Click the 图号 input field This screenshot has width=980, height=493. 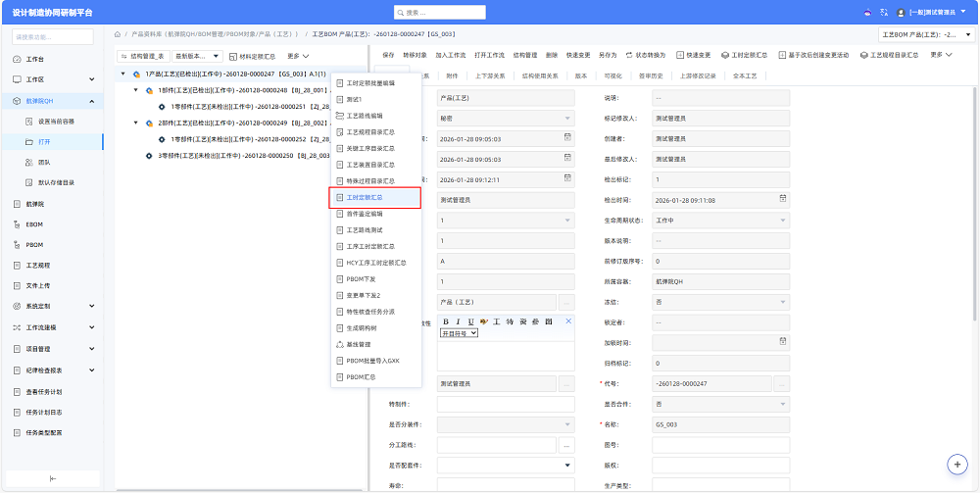(720, 445)
